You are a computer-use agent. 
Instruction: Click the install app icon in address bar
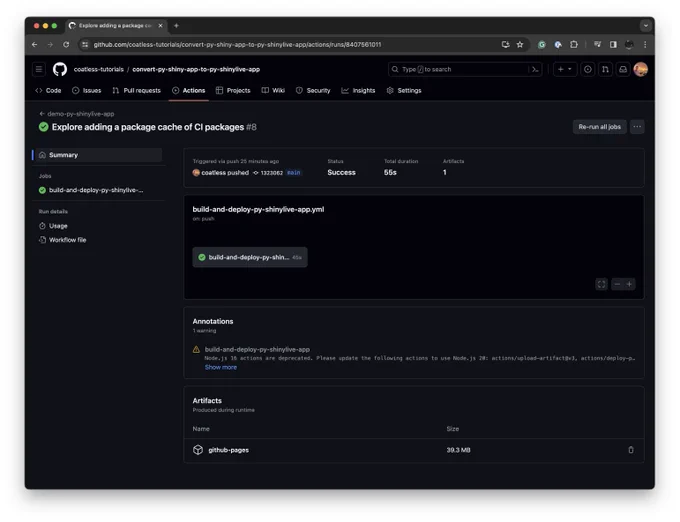click(505, 45)
